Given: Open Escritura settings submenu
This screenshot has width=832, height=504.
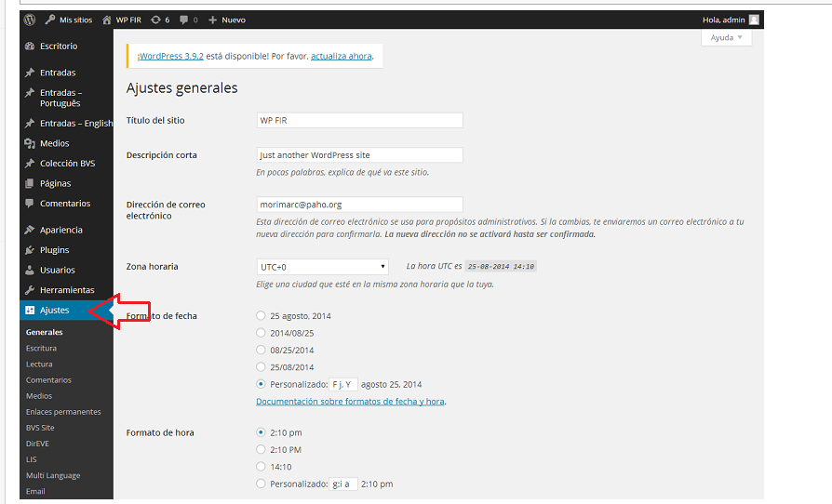Looking at the screenshot, I should (x=41, y=348).
